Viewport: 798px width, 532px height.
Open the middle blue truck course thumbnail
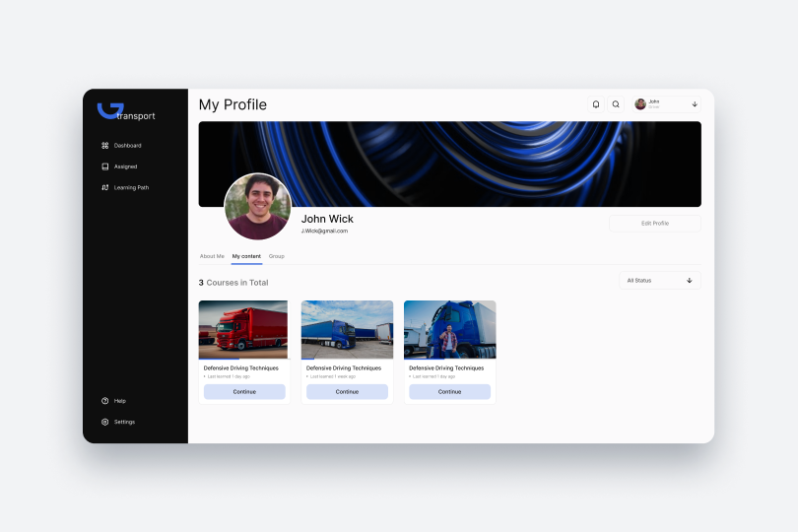(347, 330)
